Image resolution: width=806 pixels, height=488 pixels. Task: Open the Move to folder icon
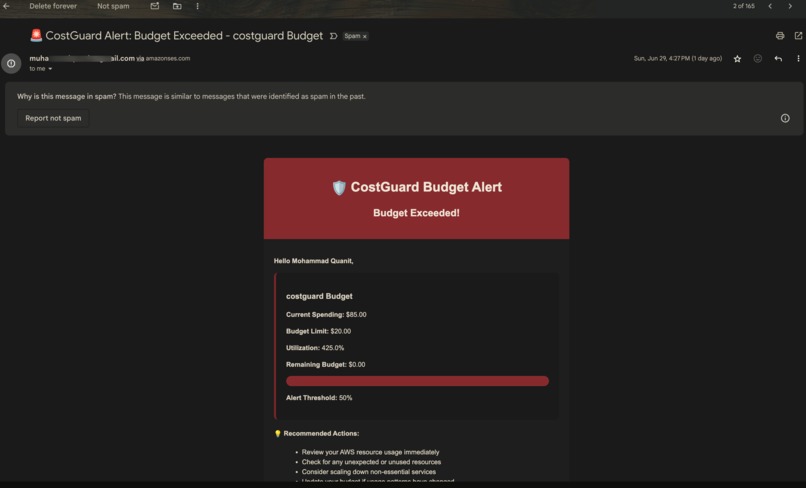[x=177, y=6]
